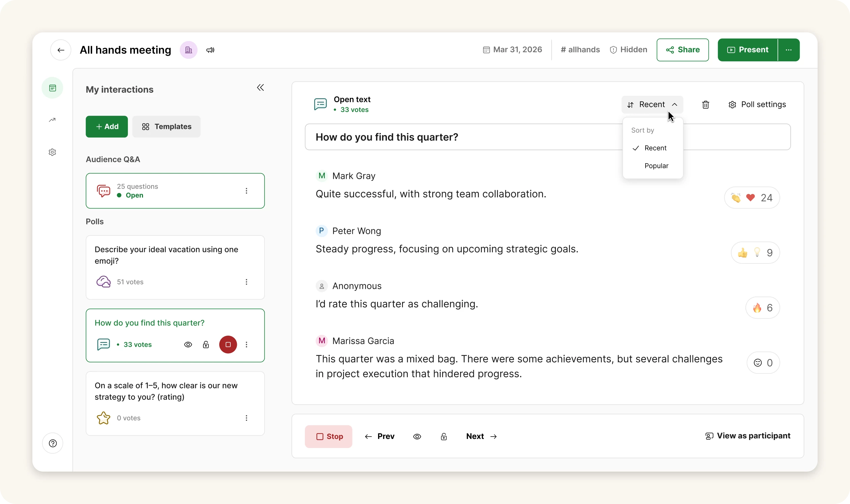Toggle eye icon in active poll card
Screen dimensions: 850x504
click(x=188, y=344)
